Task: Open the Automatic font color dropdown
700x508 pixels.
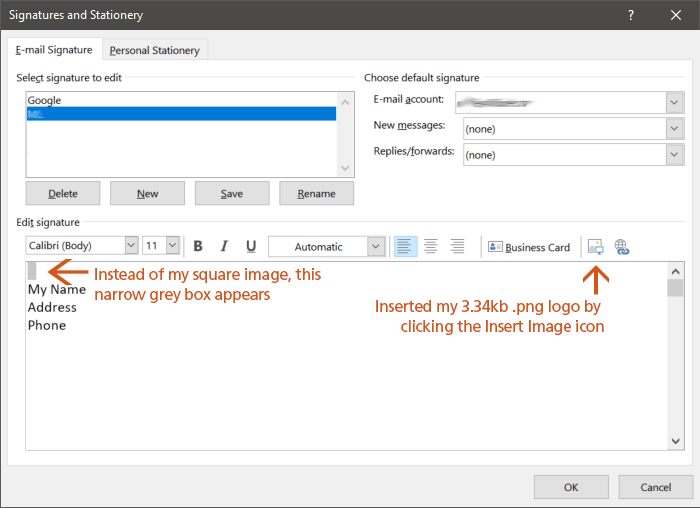Action: 376,246
